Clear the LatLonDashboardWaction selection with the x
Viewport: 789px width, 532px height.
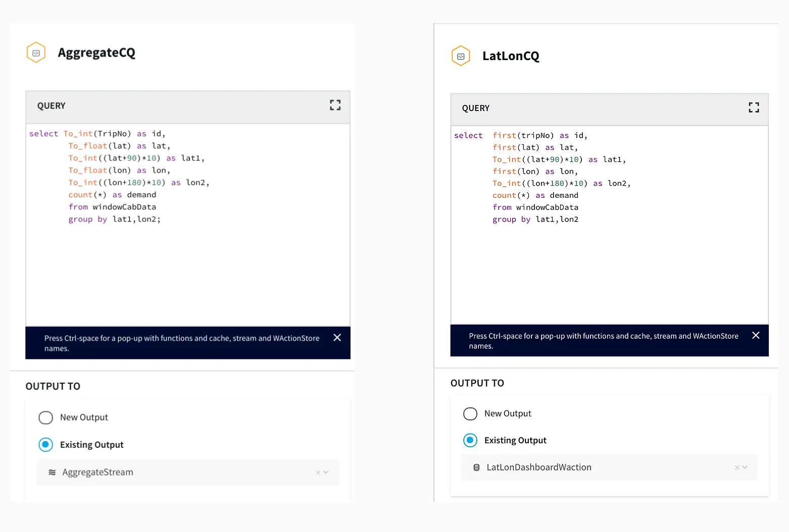click(736, 467)
